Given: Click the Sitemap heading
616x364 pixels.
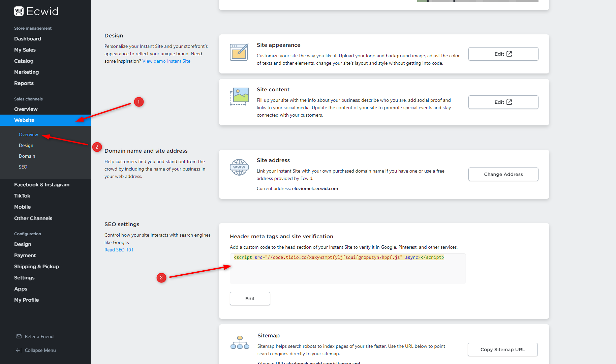Looking at the screenshot, I should click(x=269, y=336).
